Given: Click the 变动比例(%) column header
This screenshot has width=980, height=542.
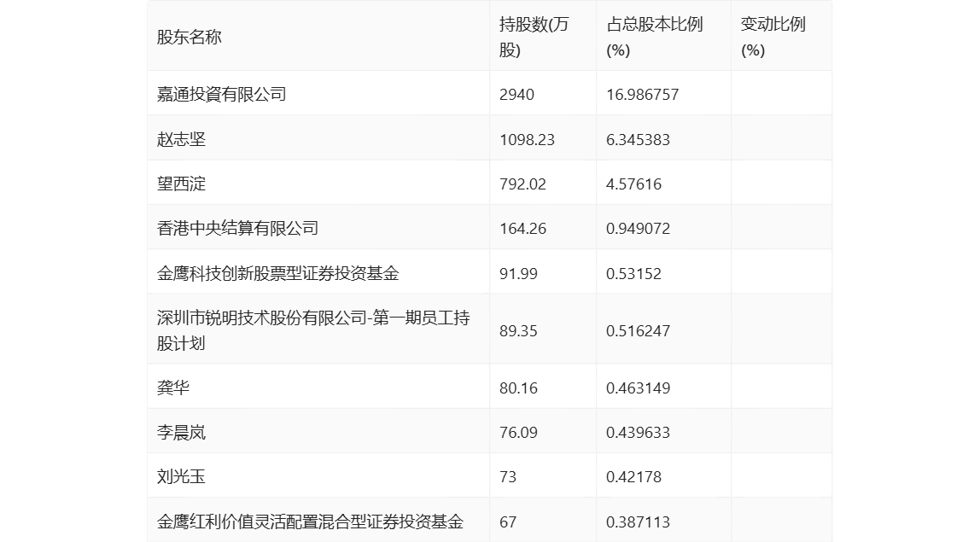Looking at the screenshot, I should coord(773,37).
